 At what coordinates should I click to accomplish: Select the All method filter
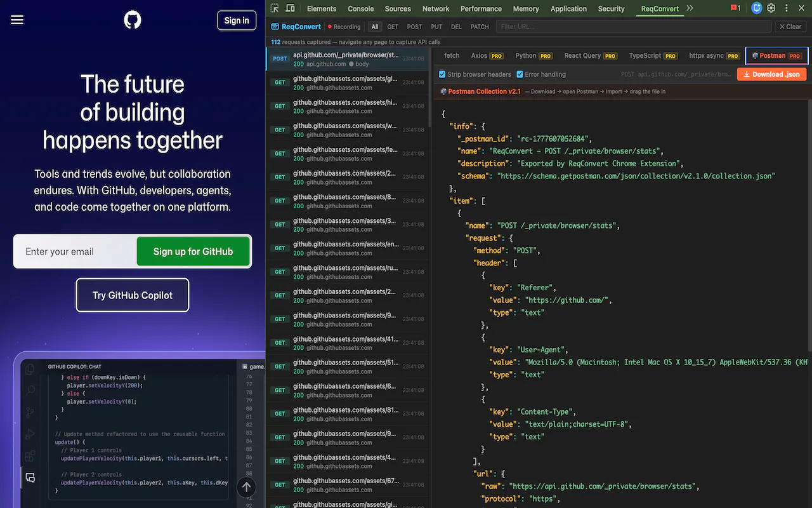pos(375,27)
